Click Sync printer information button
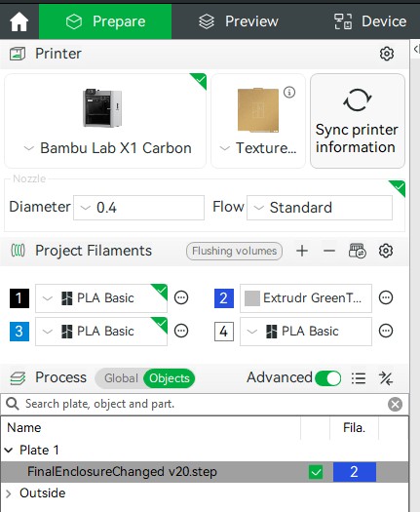The width and height of the screenshot is (420, 512). tap(358, 121)
